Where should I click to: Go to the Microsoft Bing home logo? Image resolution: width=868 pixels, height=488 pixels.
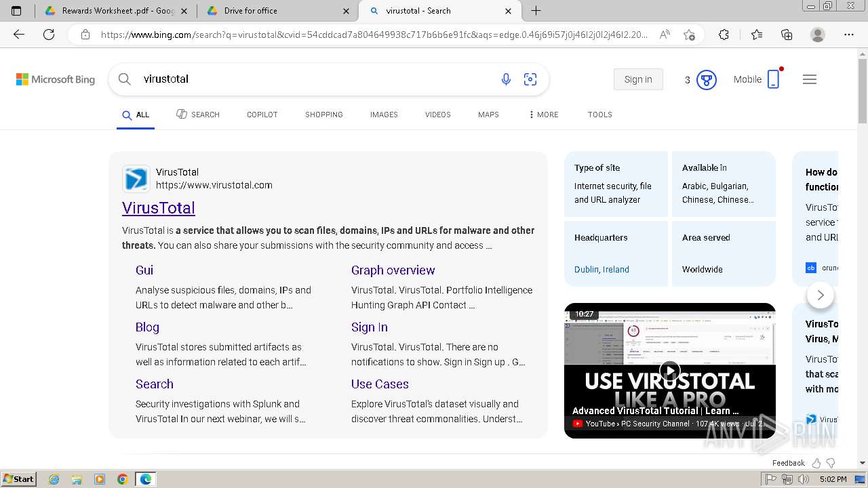point(56,79)
